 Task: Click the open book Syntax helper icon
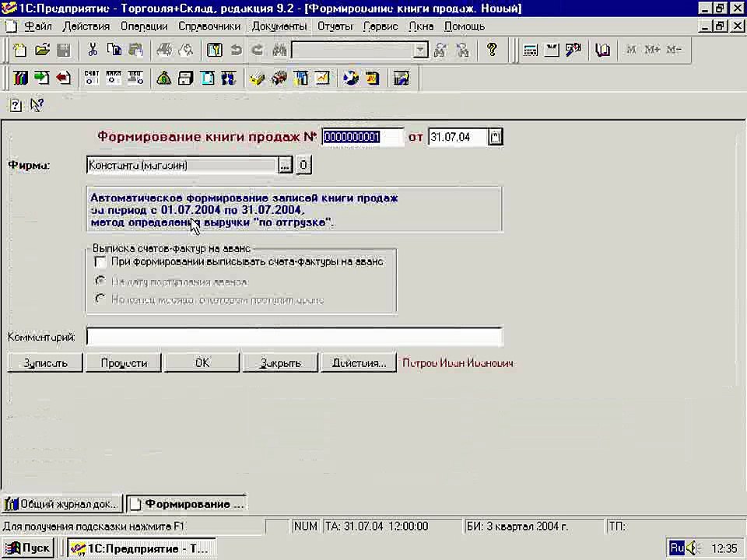click(602, 50)
